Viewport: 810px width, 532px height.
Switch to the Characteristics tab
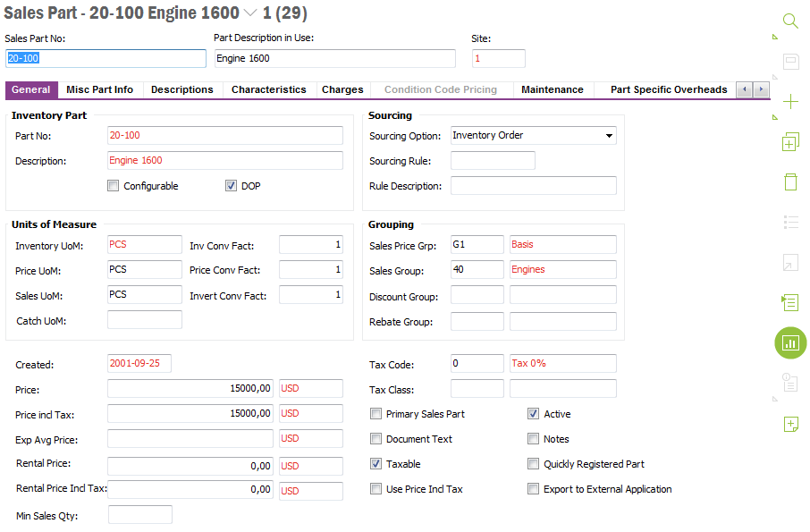268,89
